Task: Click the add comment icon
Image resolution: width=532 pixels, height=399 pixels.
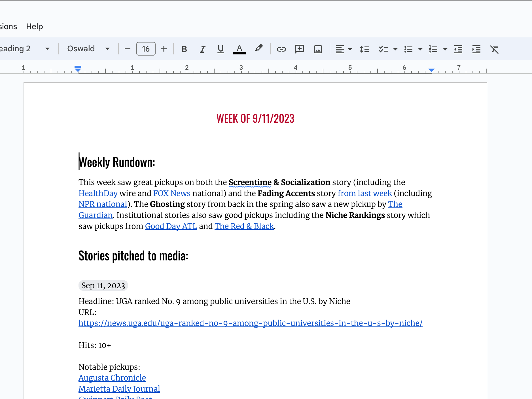Action: pyautogui.click(x=300, y=49)
